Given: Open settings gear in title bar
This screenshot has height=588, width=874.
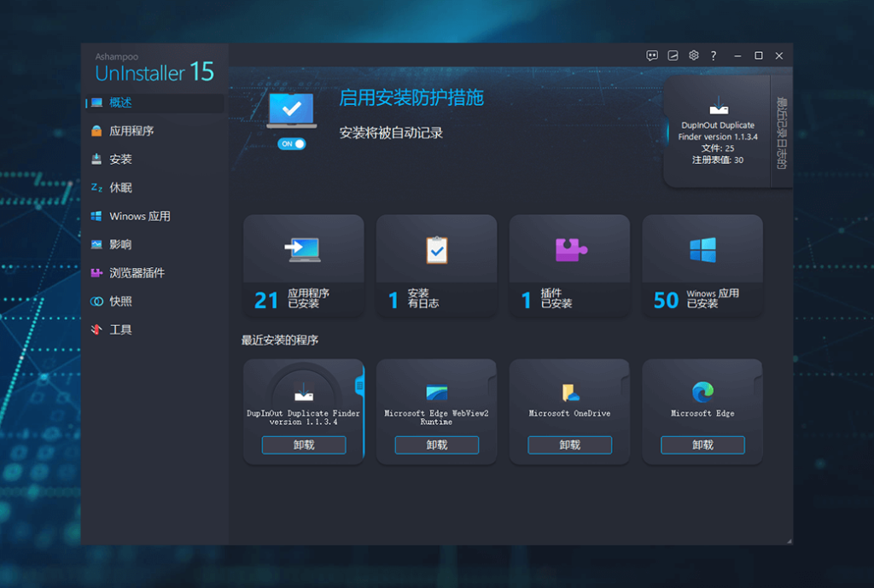Looking at the screenshot, I should (x=694, y=55).
